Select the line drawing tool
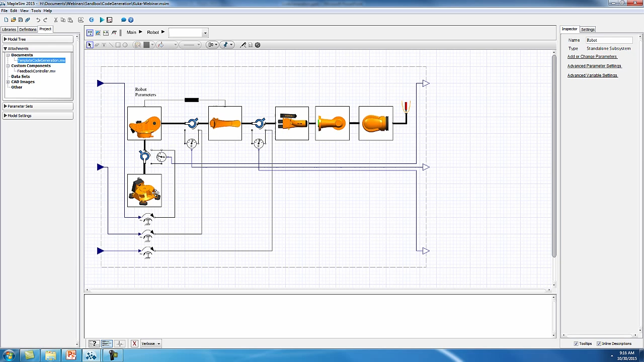 click(x=111, y=45)
